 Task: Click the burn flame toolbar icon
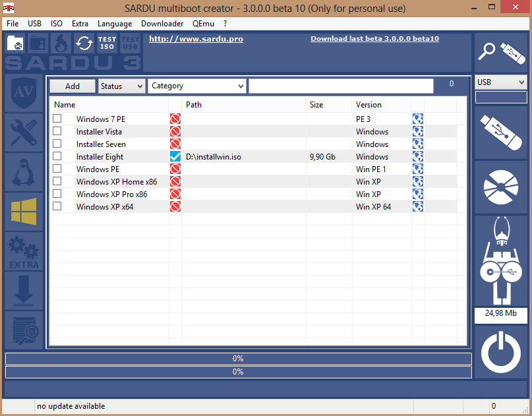point(61,43)
